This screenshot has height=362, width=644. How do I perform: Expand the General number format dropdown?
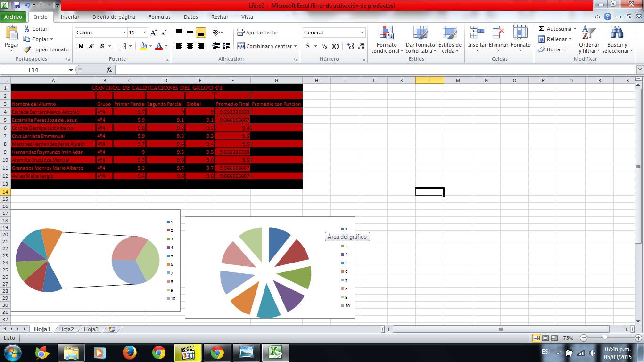coord(362,33)
